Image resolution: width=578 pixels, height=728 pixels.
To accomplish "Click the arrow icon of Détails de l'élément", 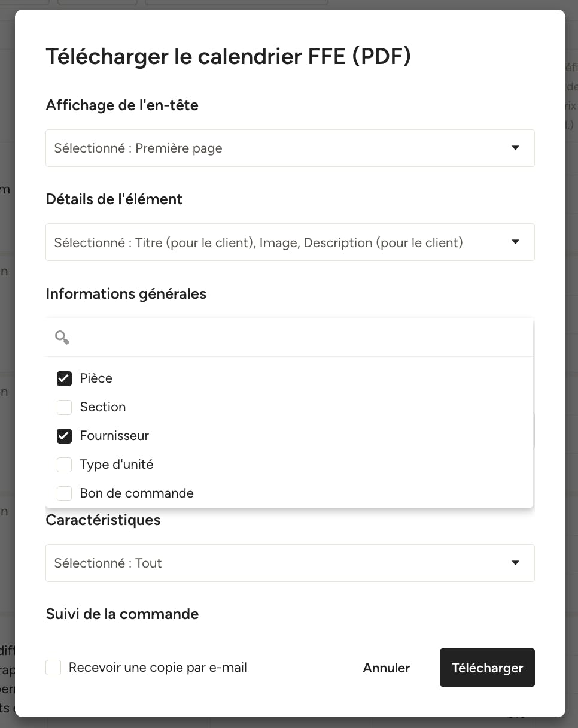I will pos(515,242).
